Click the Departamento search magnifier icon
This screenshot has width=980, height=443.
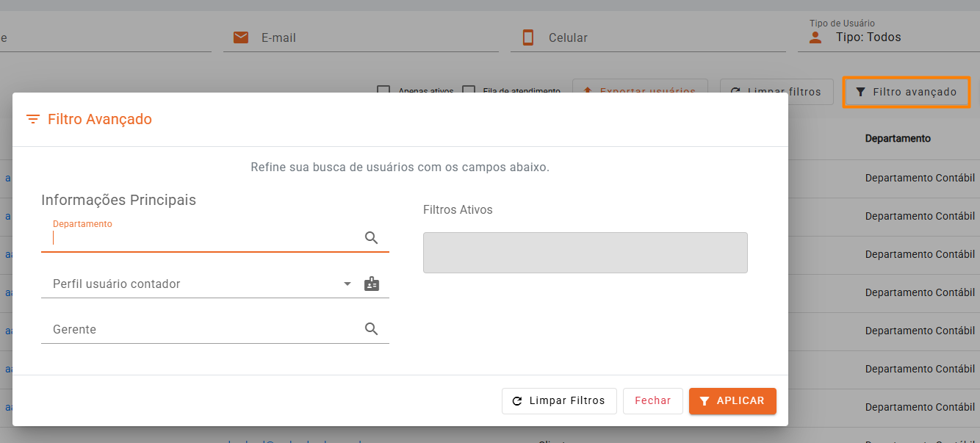click(372, 237)
